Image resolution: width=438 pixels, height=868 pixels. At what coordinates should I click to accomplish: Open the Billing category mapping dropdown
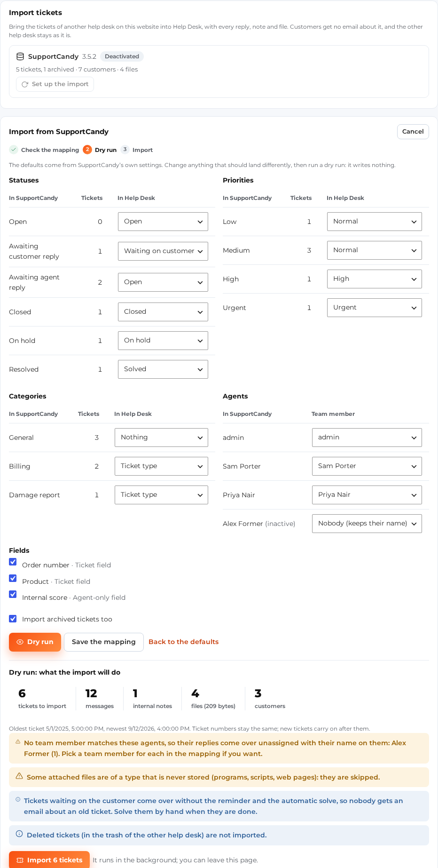(161, 466)
